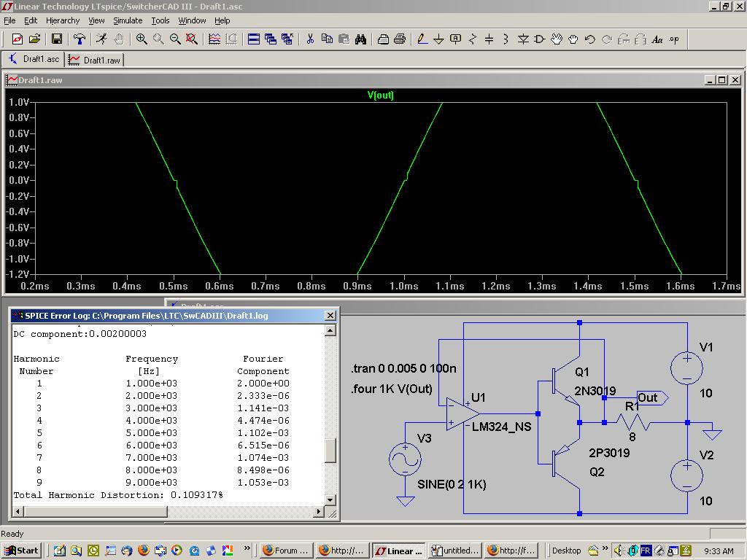Click the SPICE directive .op icon

pos(673,39)
